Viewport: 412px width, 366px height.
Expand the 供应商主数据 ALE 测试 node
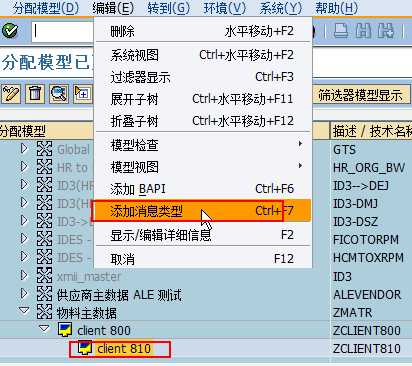coord(24,293)
